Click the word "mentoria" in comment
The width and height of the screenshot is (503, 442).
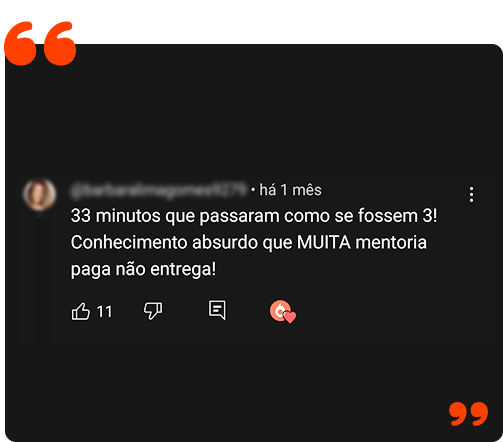tap(391, 242)
